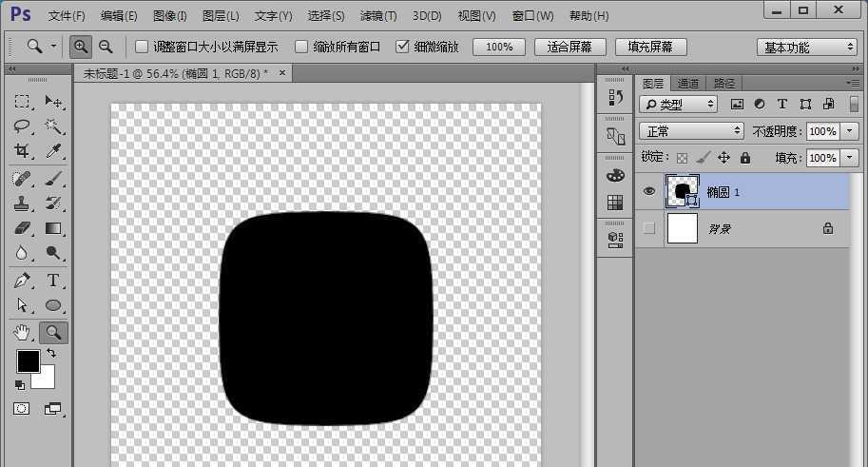Select the Eyedropper tool

point(53,151)
